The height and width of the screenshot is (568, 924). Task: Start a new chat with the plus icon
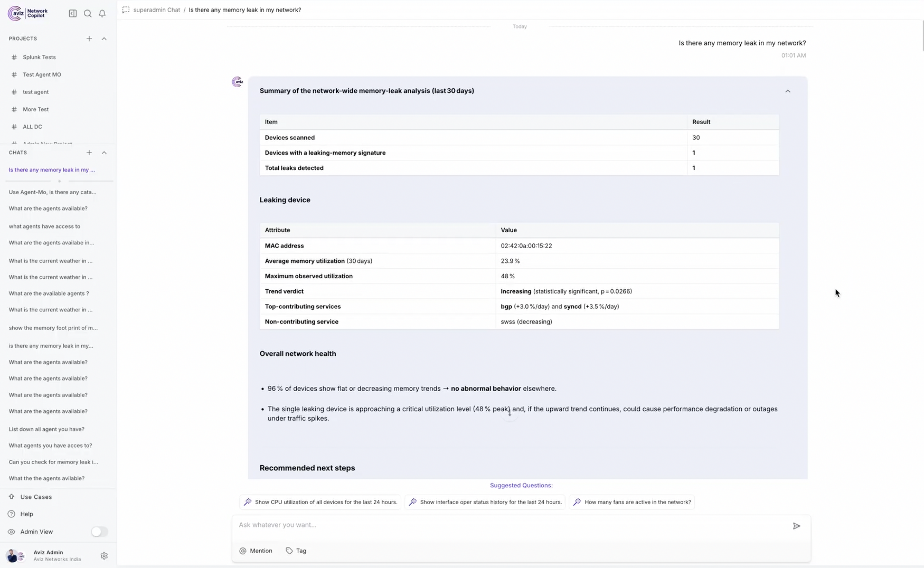click(89, 153)
